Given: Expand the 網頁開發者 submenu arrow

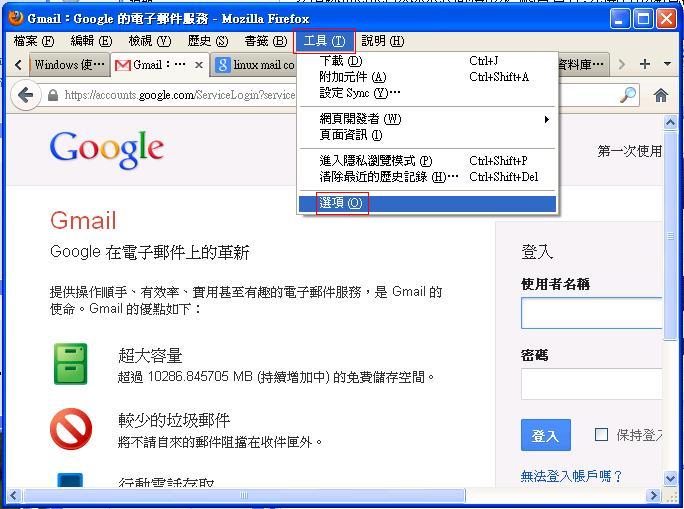Looking at the screenshot, I should 547,119.
